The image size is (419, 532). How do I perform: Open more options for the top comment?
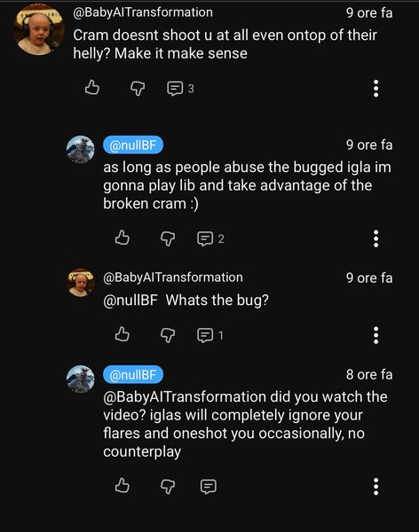[376, 89]
